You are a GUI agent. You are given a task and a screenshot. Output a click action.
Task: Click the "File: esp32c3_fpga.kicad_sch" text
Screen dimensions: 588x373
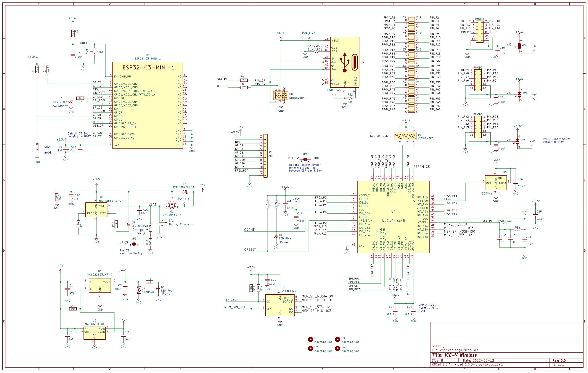455,350
